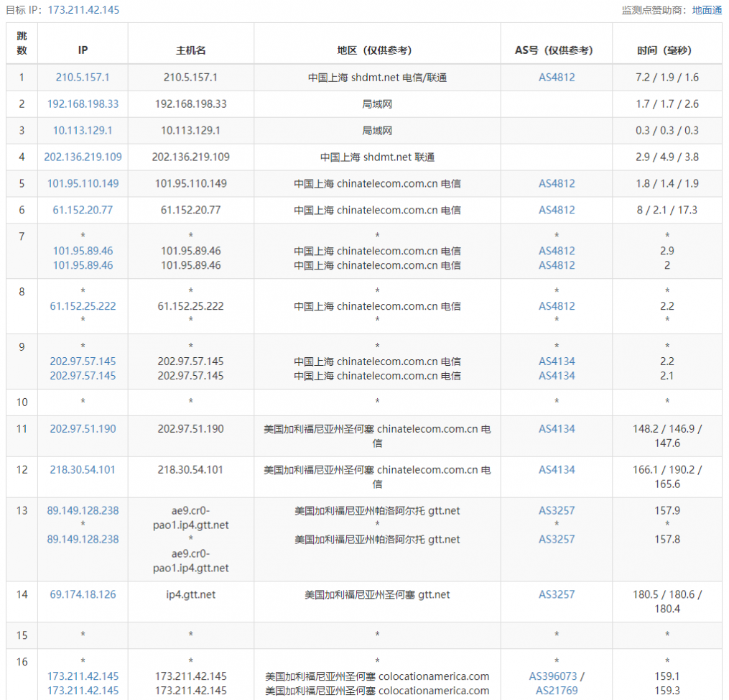Click the 148.2 / 146.9 / 147.6 time cell
The image size is (729, 700).
667,436
